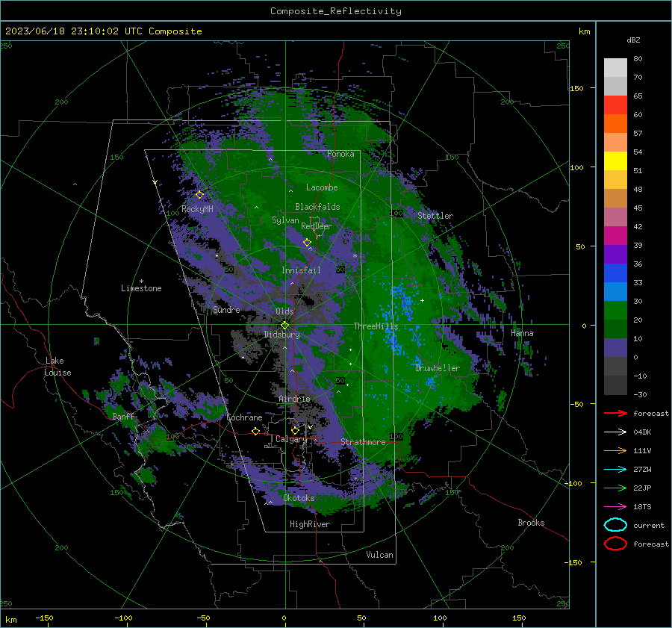672x628 pixels.
Task: Click the Vulcan map label
Action: [379, 555]
